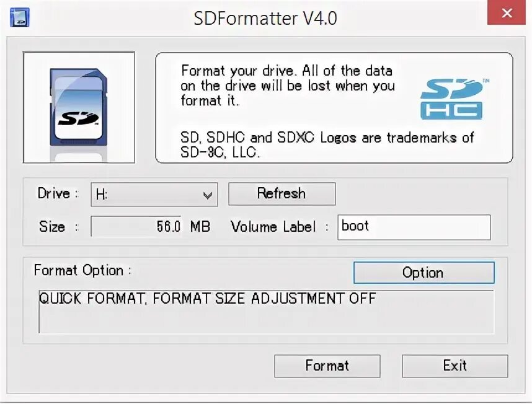Image resolution: width=532 pixels, height=404 pixels.
Task: Click the Exit button
Action: point(454,366)
